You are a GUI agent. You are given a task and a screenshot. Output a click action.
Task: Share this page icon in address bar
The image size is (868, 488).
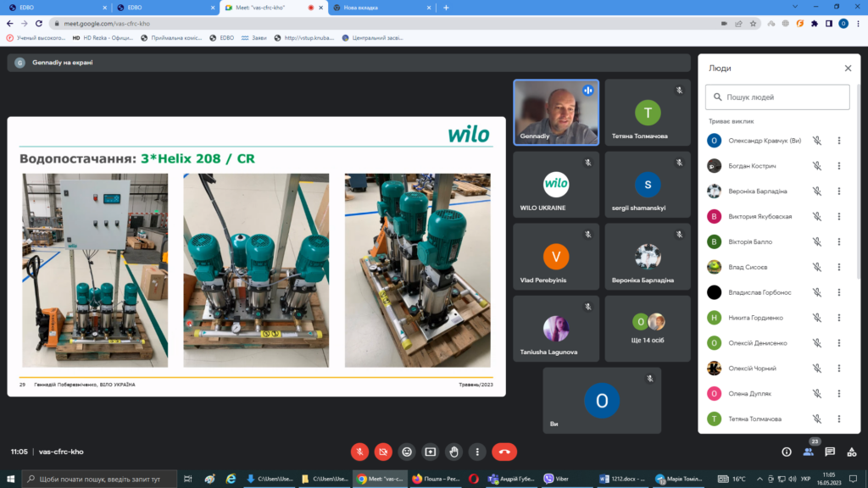point(738,24)
